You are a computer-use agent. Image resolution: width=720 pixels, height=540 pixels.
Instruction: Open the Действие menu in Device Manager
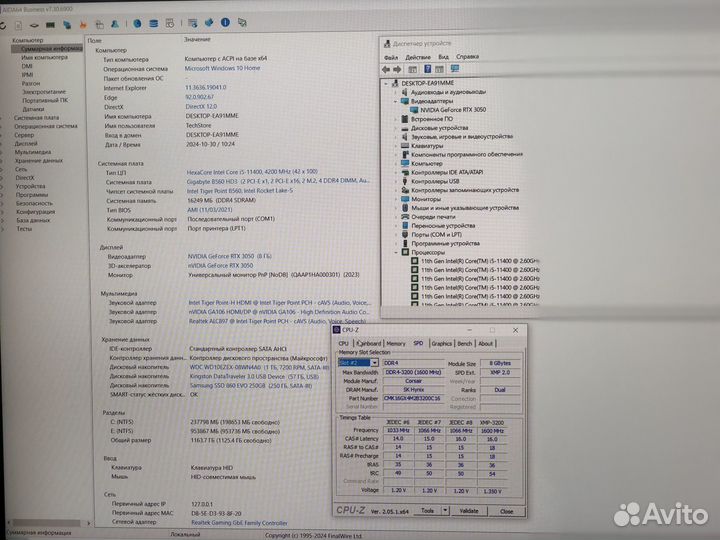418,57
